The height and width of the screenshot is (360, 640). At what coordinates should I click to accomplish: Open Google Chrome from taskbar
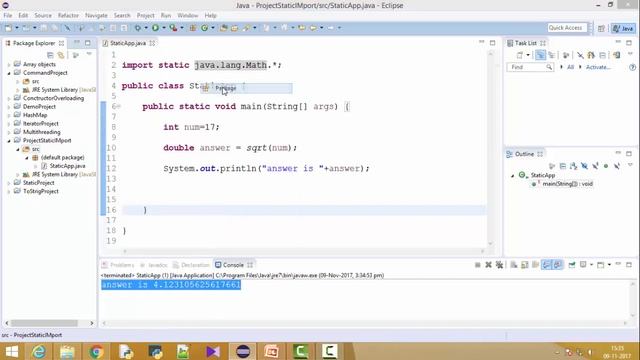96,351
